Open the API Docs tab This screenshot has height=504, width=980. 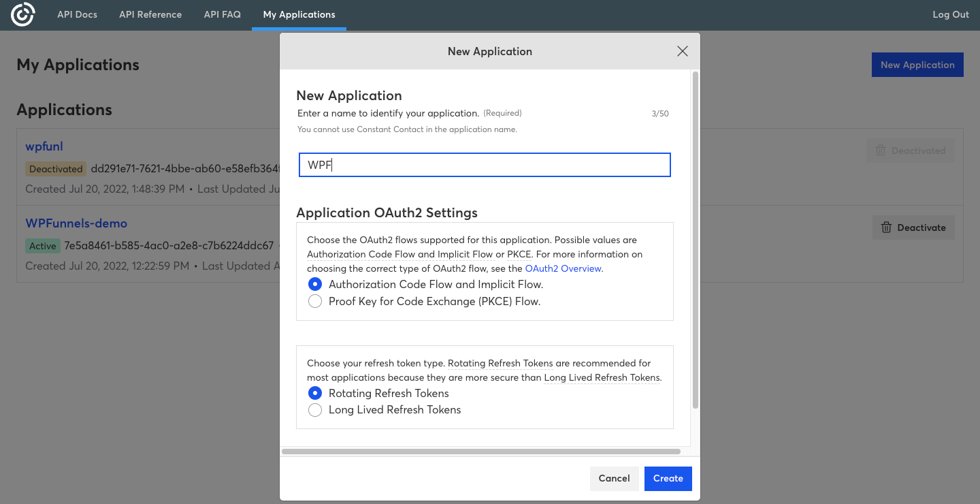pyautogui.click(x=77, y=14)
